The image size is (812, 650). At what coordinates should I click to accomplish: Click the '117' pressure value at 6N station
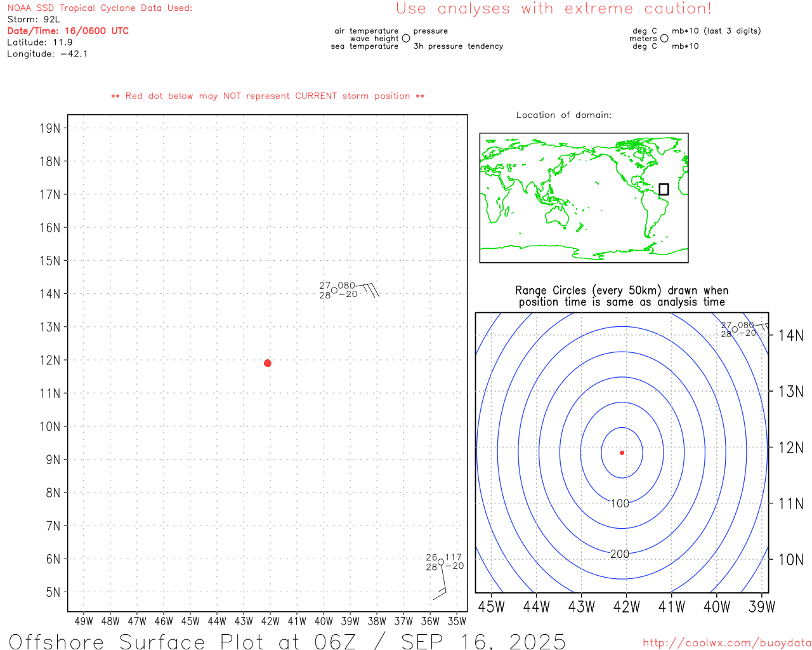tap(453, 557)
